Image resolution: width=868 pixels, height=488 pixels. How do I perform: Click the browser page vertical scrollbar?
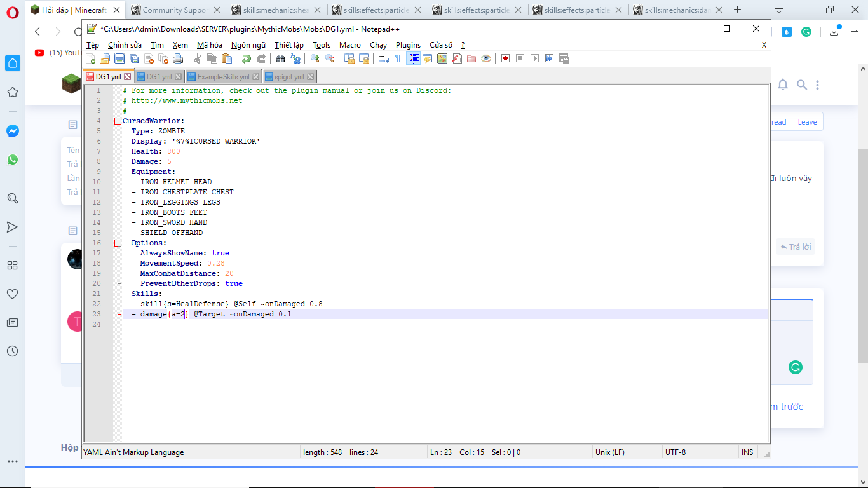coord(863,254)
